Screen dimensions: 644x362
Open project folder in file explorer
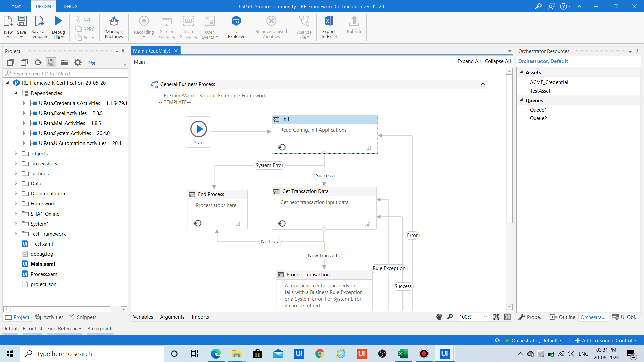[64, 62]
